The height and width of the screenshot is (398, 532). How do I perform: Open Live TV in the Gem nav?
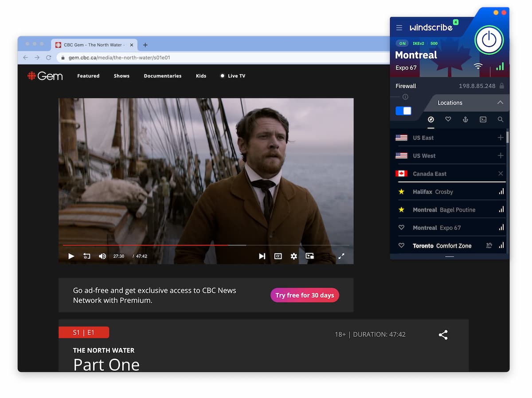(x=233, y=76)
